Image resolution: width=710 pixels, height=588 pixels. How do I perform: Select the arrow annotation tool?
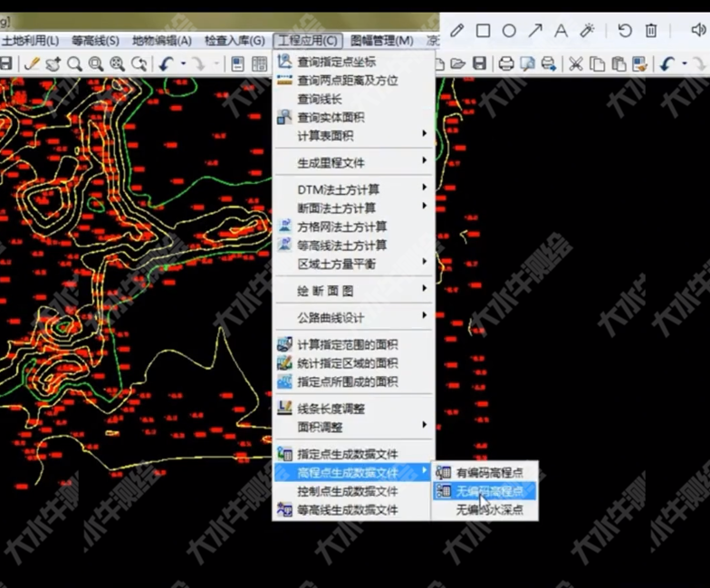535,31
